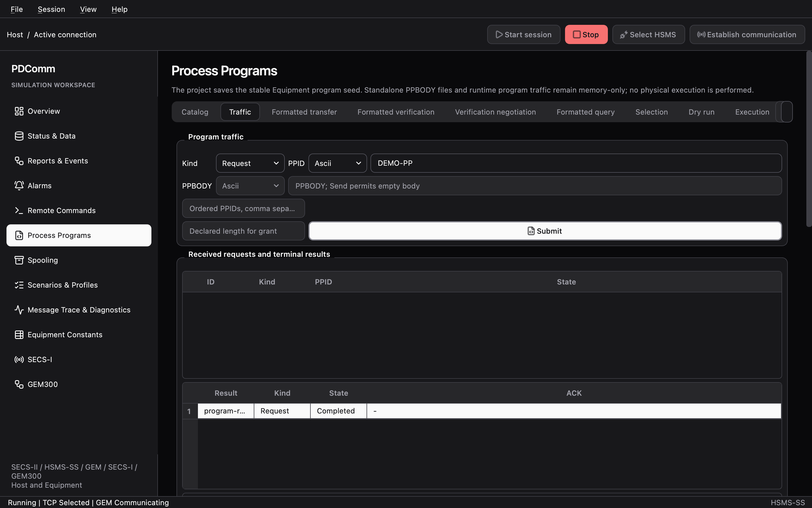Click the Ordered PPIDs input field

coord(243,208)
